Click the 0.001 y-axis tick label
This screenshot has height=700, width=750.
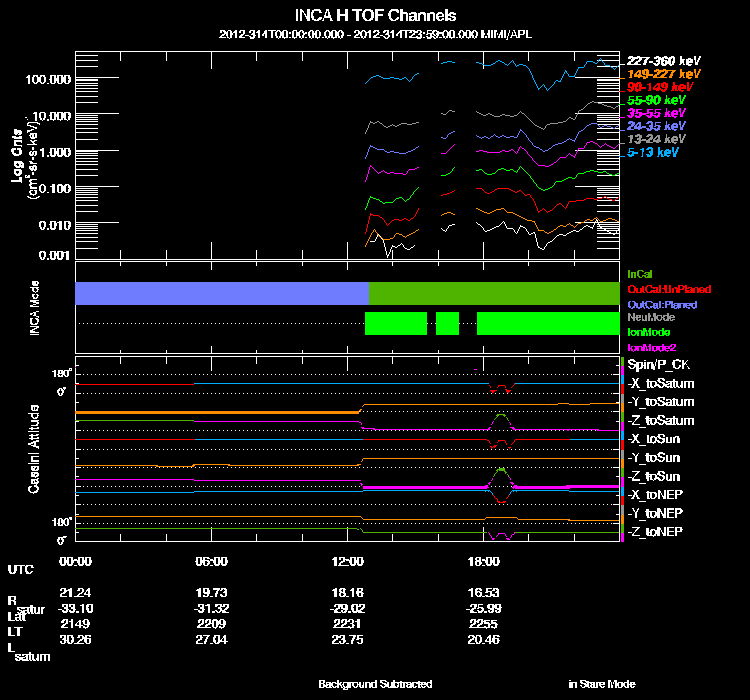point(55,256)
